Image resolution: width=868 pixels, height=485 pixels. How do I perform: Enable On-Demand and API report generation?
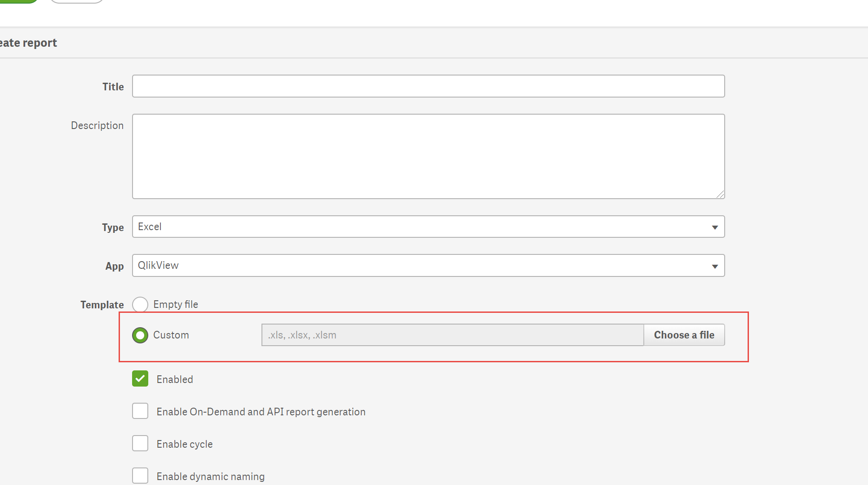(140, 411)
